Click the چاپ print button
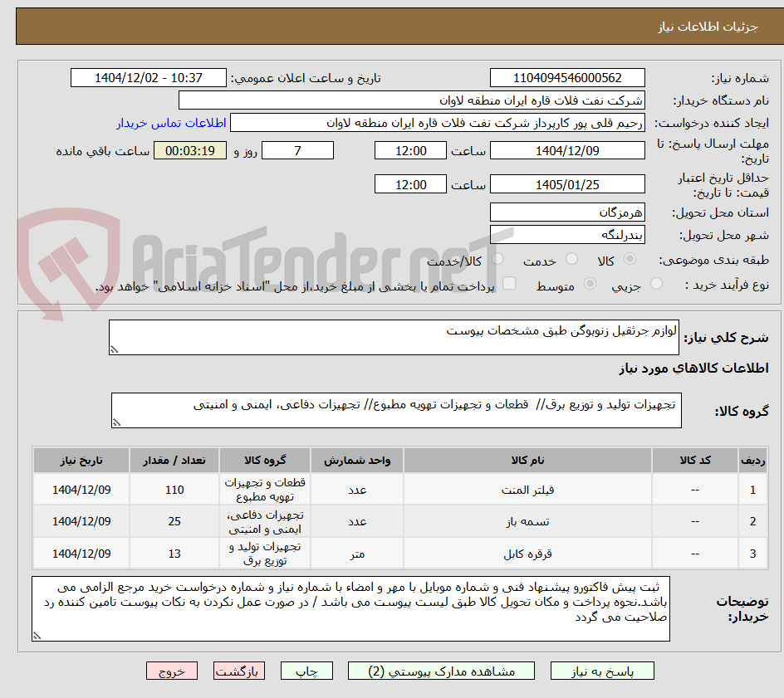 click(x=306, y=671)
